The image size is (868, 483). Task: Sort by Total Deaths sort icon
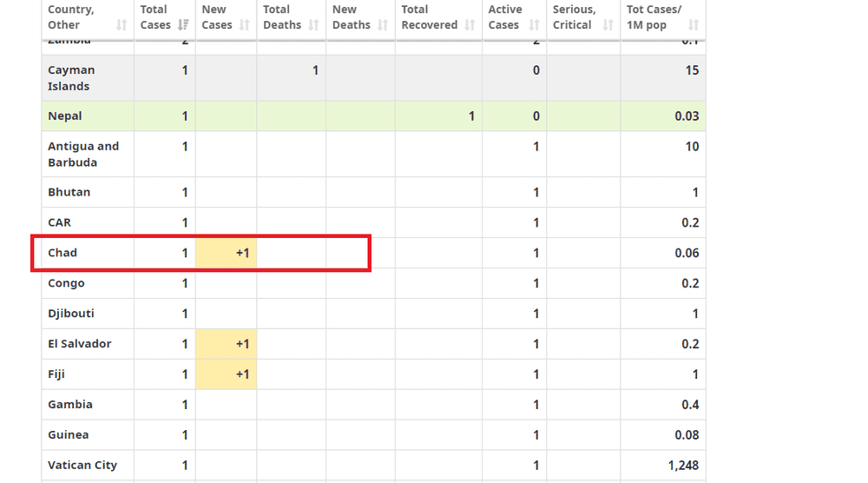click(x=313, y=25)
